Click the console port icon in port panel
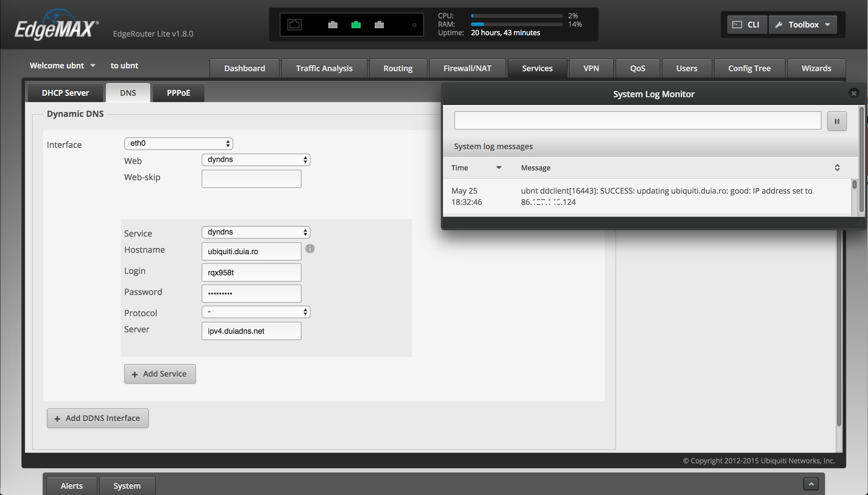868x495 pixels. pyautogui.click(x=294, y=25)
